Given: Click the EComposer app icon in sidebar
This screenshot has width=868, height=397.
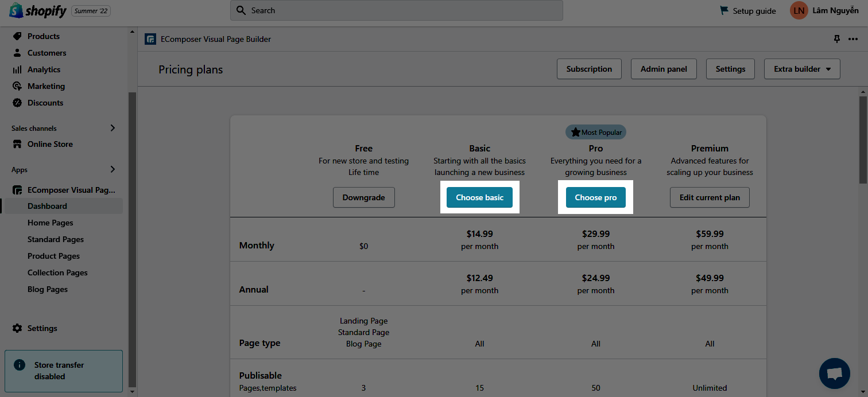Looking at the screenshot, I should pyautogui.click(x=17, y=190).
